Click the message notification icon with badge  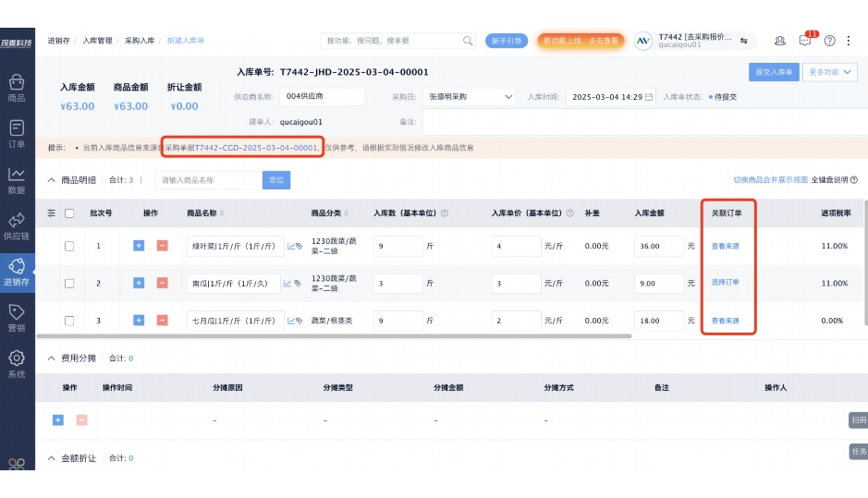pyautogui.click(x=805, y=41)
